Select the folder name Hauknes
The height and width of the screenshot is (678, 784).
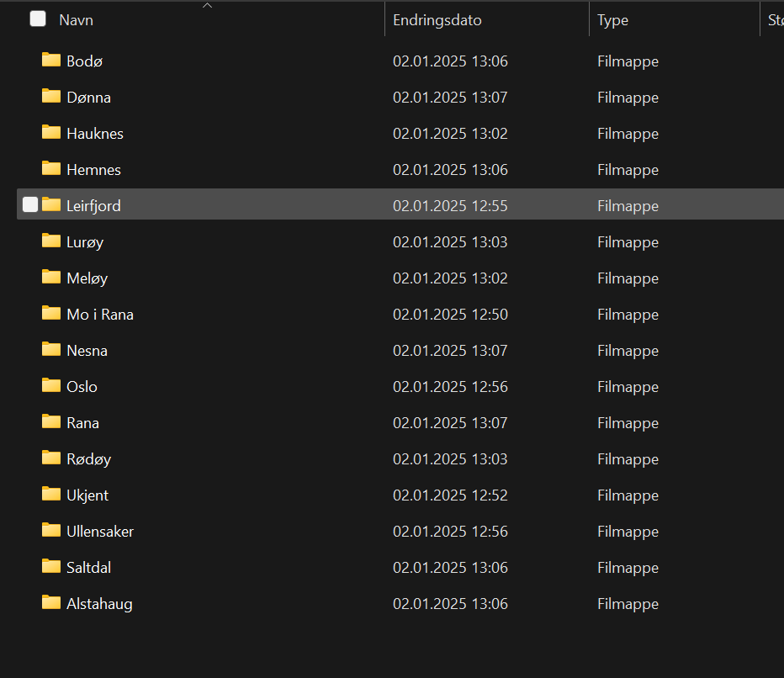point(95,134)
